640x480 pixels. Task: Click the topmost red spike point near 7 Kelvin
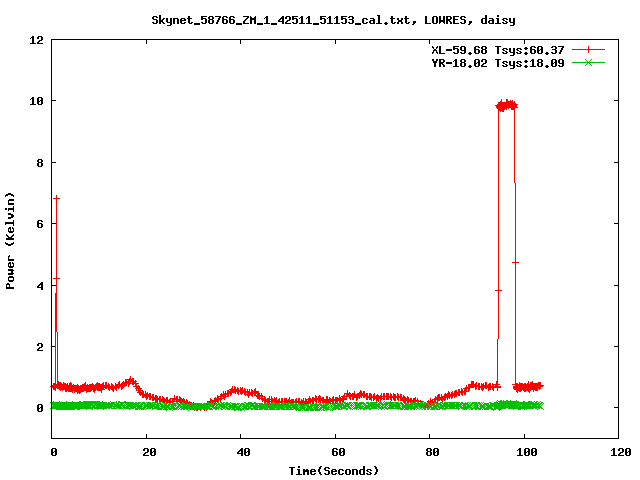point(56,198)
